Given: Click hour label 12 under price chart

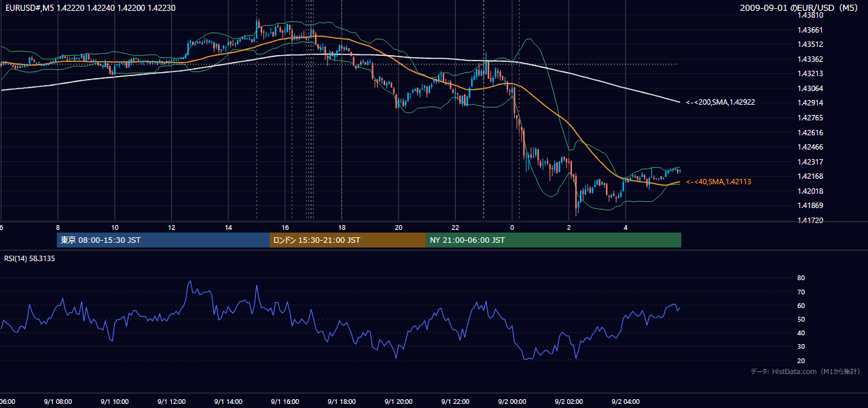Looking at the screenshot, I should click(172, 227).
